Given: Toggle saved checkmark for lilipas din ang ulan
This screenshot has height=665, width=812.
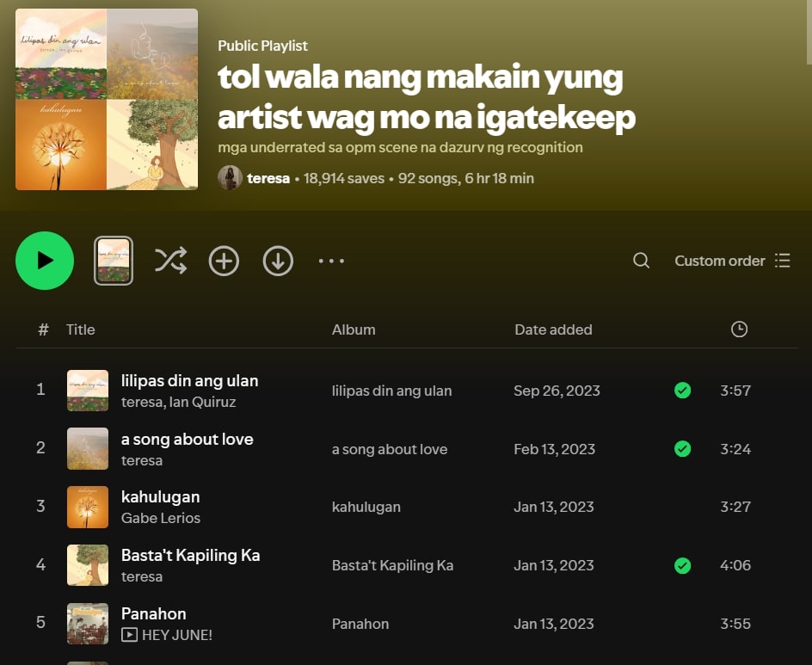Looking at the screenshot, I should click(x=682, y=391).
